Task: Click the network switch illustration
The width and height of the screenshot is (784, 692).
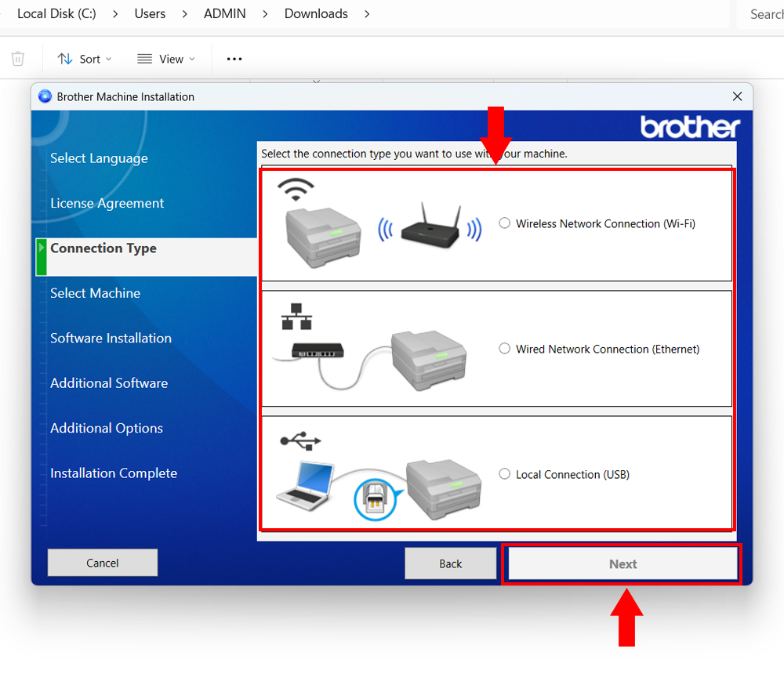Action: pyautogui.click(x=318, y=350)
